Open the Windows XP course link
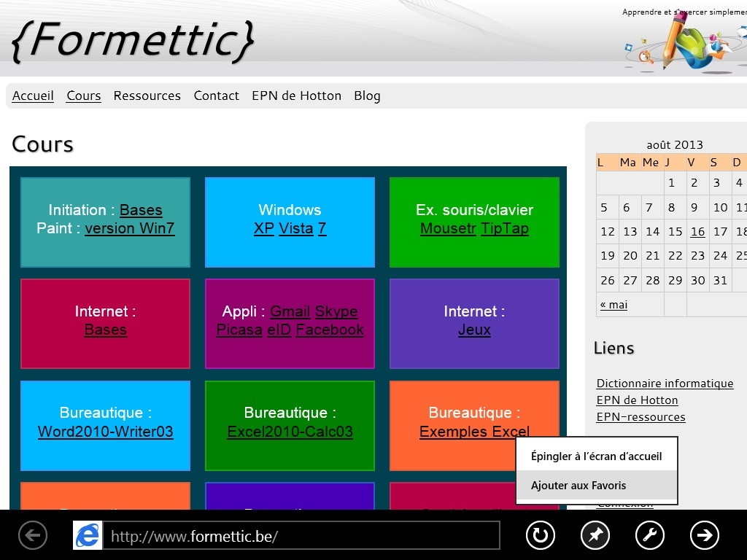 [264, 228]
